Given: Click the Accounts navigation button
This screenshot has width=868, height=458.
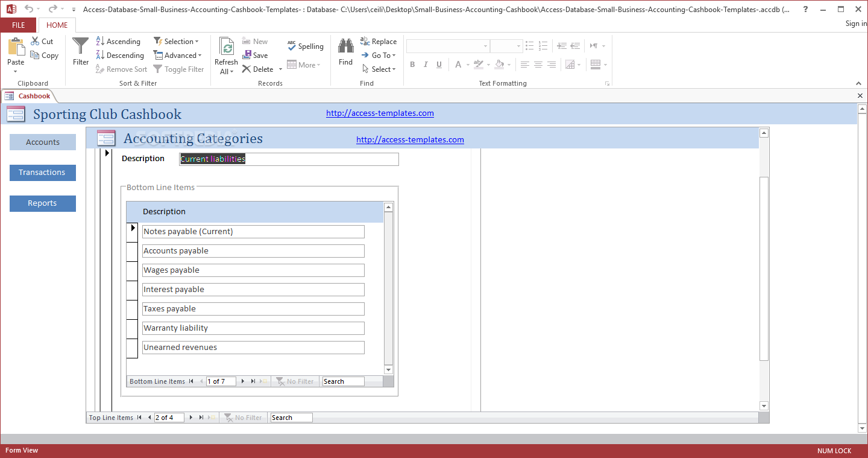Looking at the screenshot, I should (43, 142).
